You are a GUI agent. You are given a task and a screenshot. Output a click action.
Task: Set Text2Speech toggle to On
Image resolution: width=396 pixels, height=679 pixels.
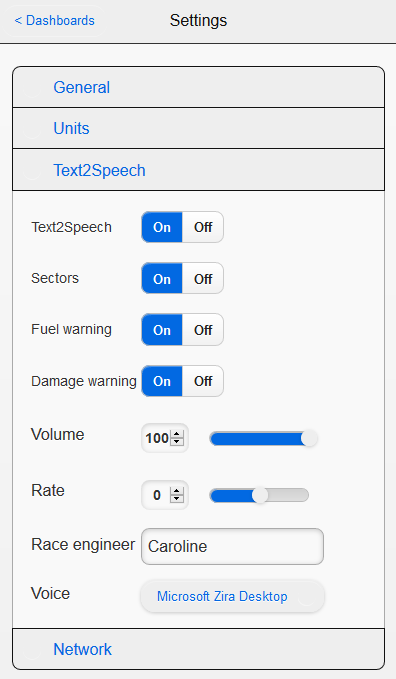(162, 227)
